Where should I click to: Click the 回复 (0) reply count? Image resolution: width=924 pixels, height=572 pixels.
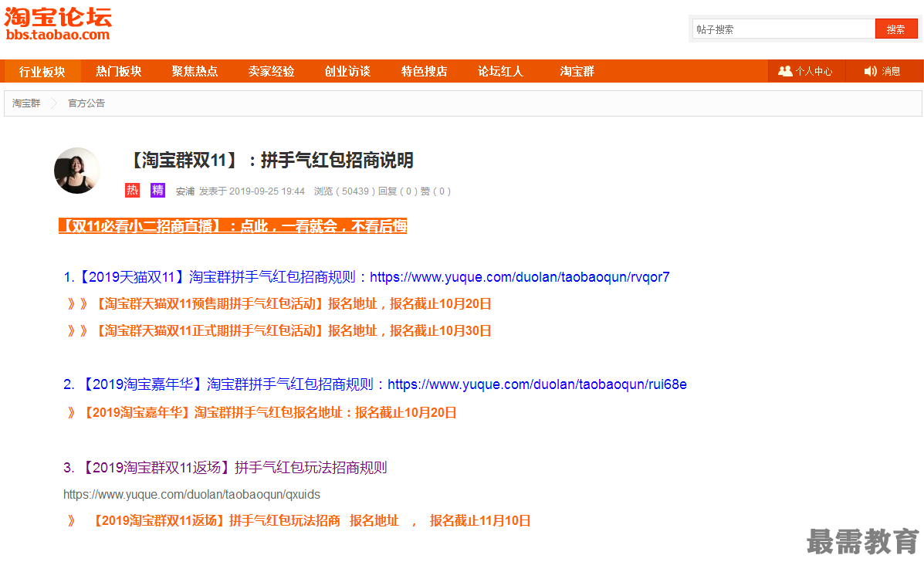click(x=398, y=191)
